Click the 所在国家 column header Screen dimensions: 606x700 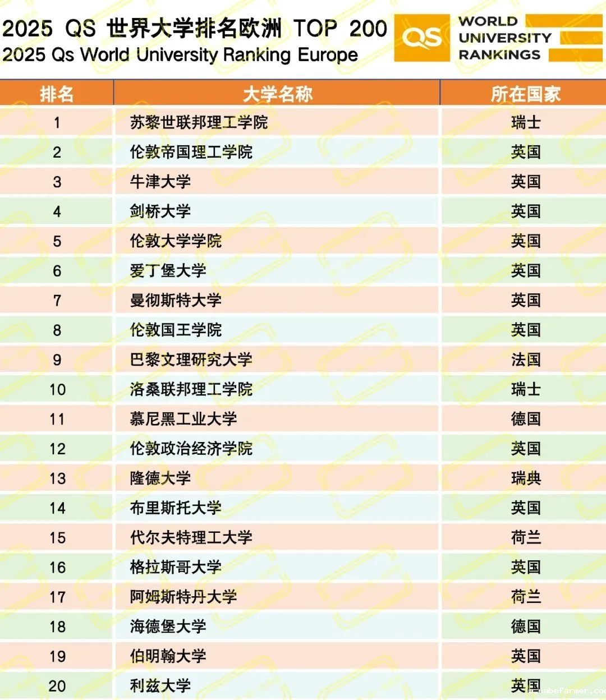point(525,94)
